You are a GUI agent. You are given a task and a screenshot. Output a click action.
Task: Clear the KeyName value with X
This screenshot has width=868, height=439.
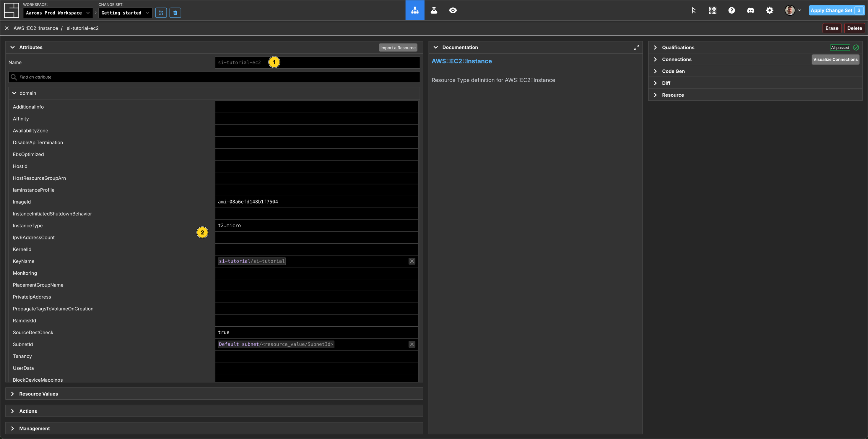tap(412, 261)
